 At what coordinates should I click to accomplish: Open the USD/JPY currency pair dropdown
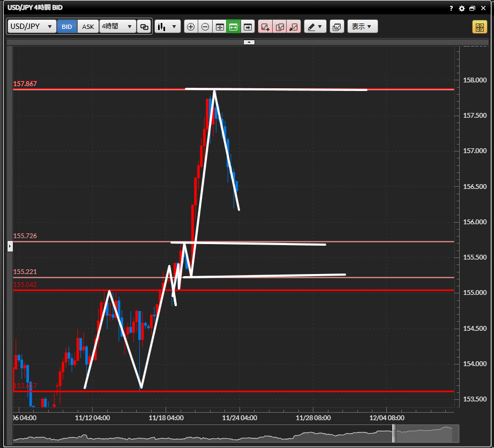[x=32, y=27]
